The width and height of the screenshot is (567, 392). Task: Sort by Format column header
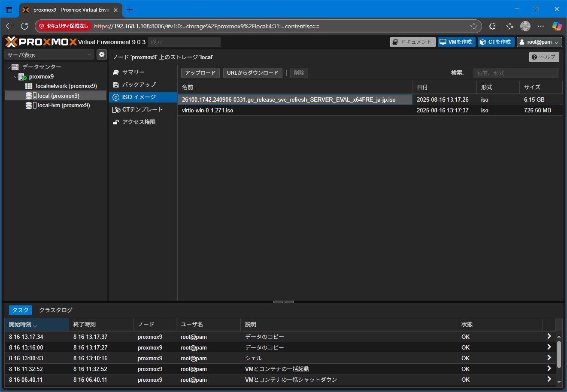point(498,87)
